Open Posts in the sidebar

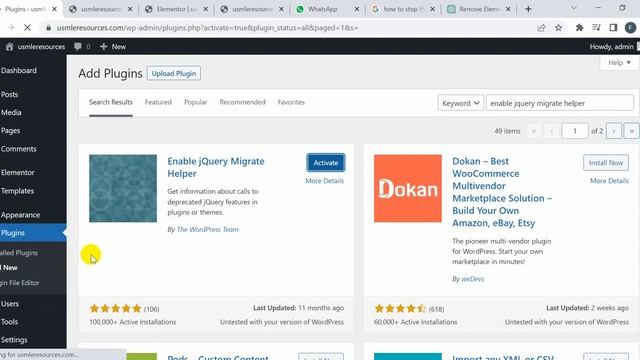pyautogui.click(x=9, y=94)
